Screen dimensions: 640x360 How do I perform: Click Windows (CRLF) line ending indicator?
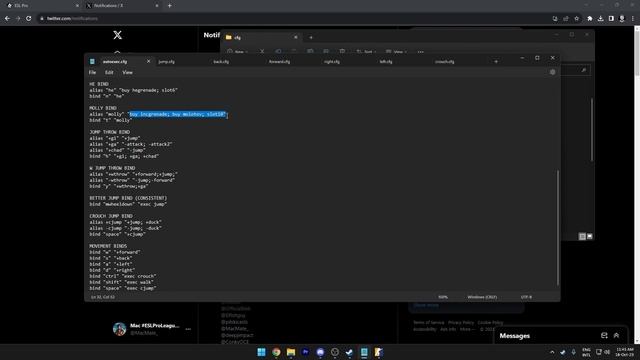pos(482,297)
